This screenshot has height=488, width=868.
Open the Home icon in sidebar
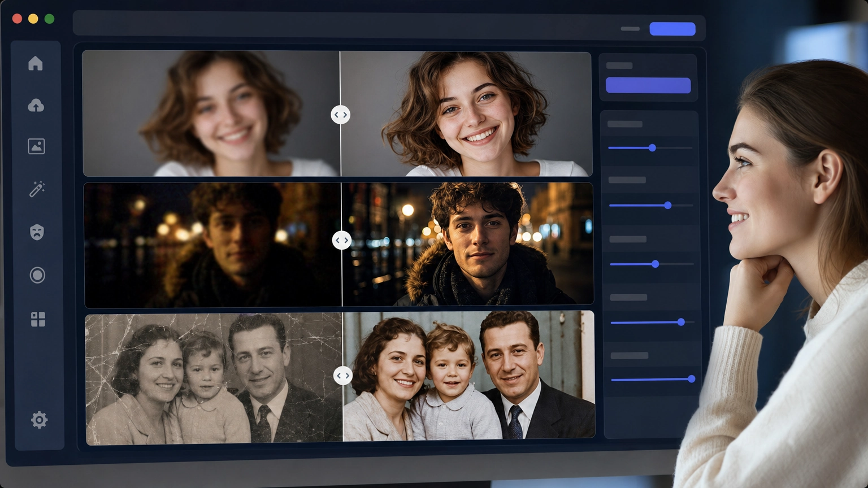coord(36,63)
